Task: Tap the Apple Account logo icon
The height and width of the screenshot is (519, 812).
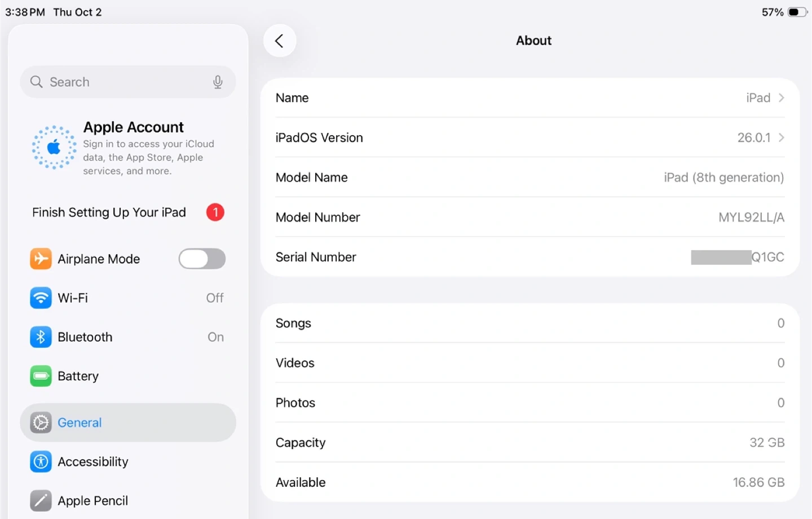Action: point(54,148)
